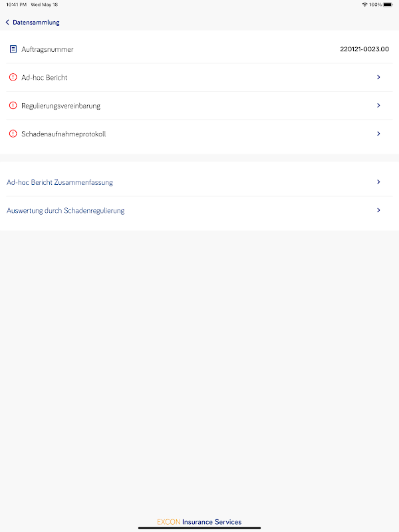Click order number 220121-0023.00
Image resolution: width=399 pixels, height=532 pixels.
coord(364,49)
